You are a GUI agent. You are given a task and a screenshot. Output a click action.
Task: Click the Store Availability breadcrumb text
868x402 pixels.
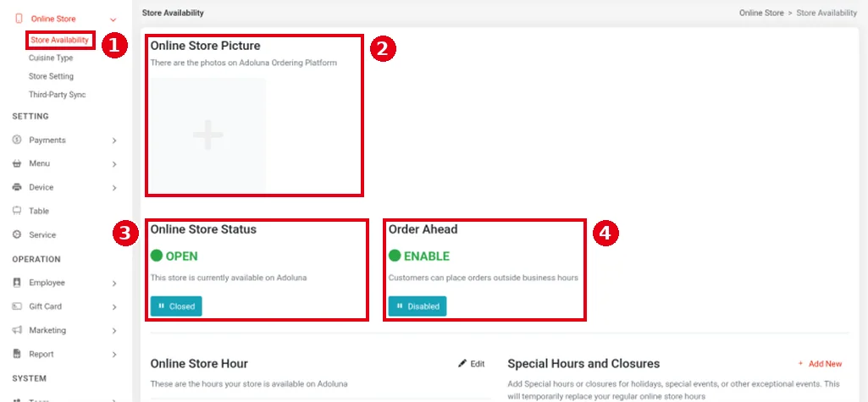[827, 13]
